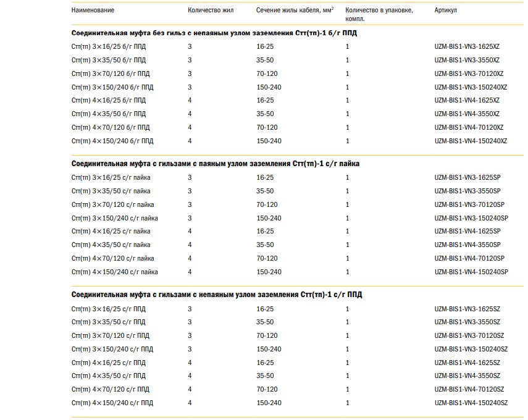Click name 'Стт(тп) 4×150/240 с/г пайка'

click(x=114, y=272)
